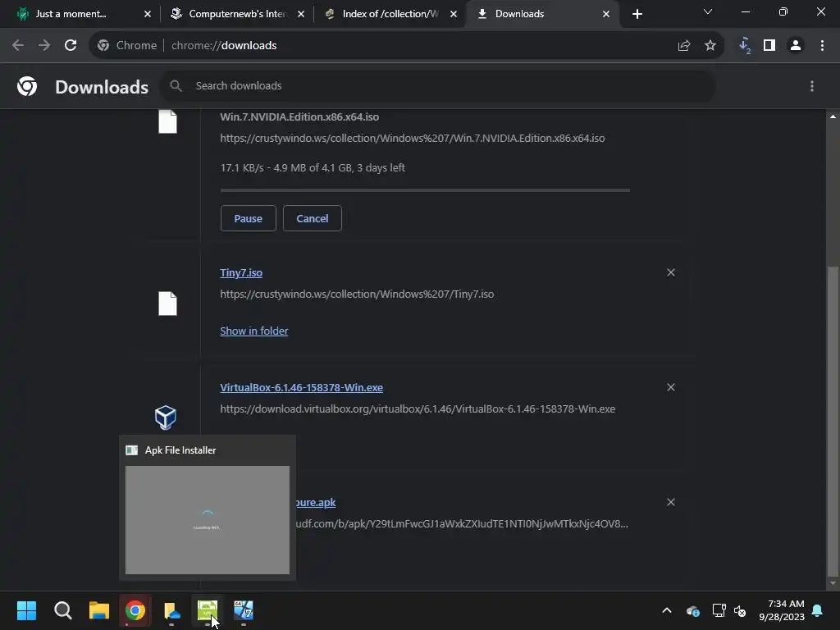Switch to the 'Index of /collection' tab
The height and width of the screenshot is (630, 840).
[x=390, y=14]
